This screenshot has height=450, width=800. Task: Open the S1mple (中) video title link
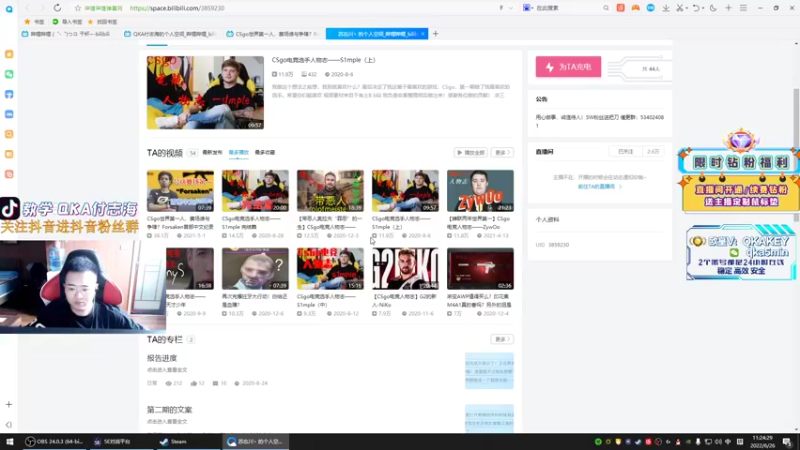click(330, 301)
